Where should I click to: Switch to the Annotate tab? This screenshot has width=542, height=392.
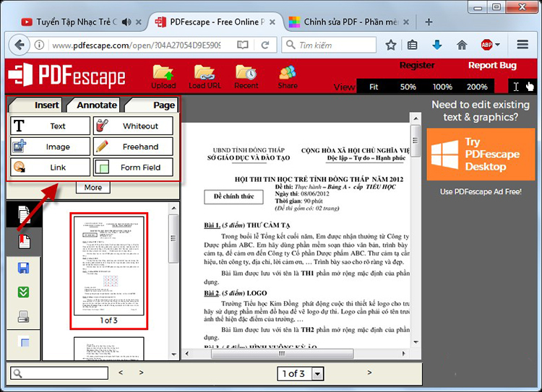(93, 105)
